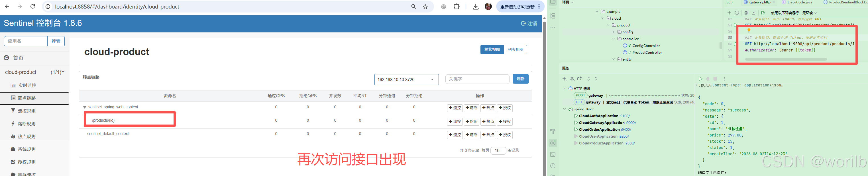Image resolution: width=868 pixels, height=176 pixels.
Task: Open the 无环境 run environment dropdown
Action: coord(809,13)
